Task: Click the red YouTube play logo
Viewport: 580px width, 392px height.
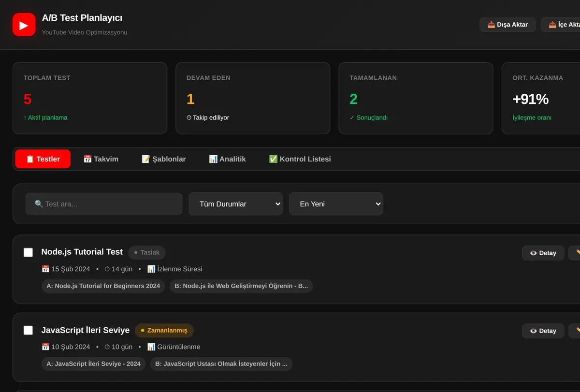Action: click(x=24, y=25)
